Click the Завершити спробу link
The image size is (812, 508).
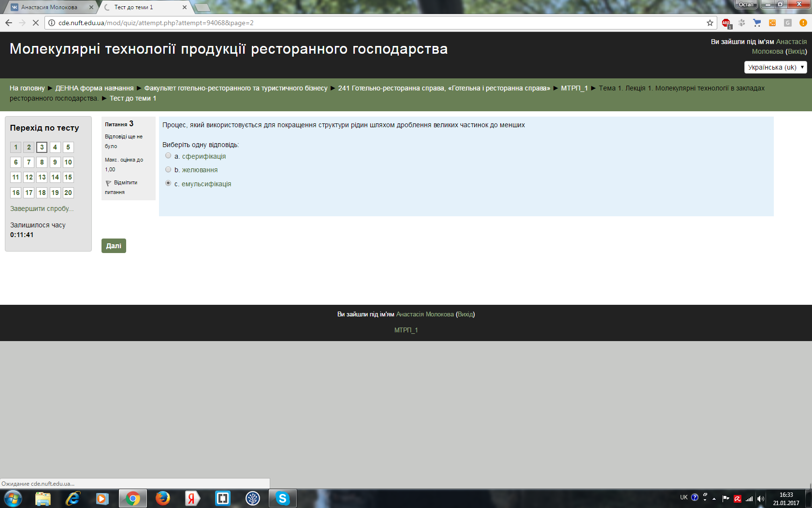tap(42, 209)
